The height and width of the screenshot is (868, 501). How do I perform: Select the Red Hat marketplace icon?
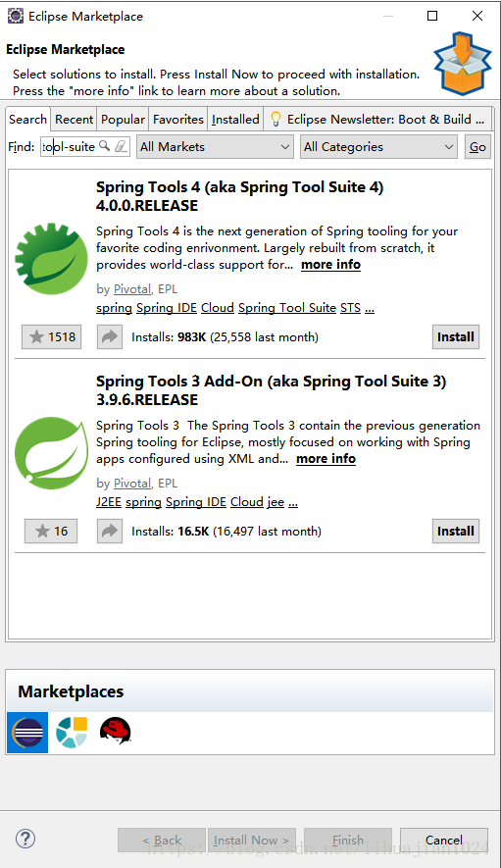tap(115, 732)
